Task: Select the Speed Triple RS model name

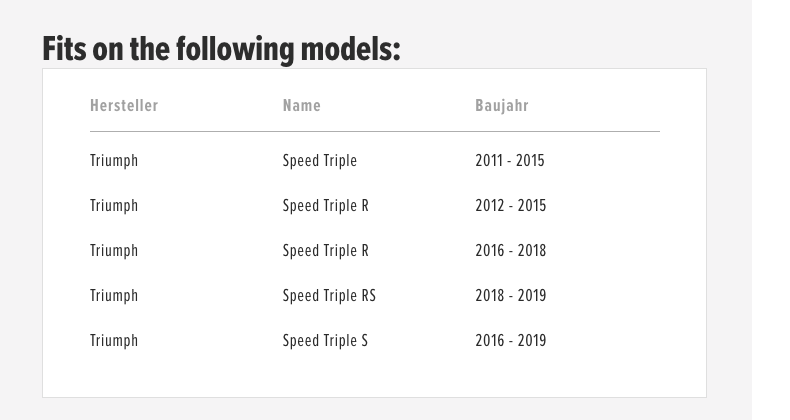Action: pos(329,295)
